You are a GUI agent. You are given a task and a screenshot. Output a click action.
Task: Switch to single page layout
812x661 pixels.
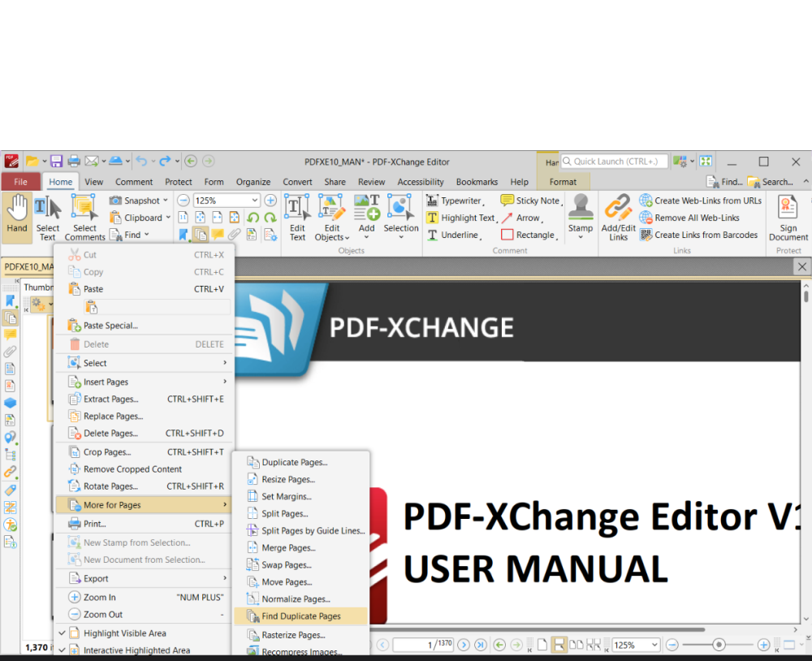click(542, 645)
